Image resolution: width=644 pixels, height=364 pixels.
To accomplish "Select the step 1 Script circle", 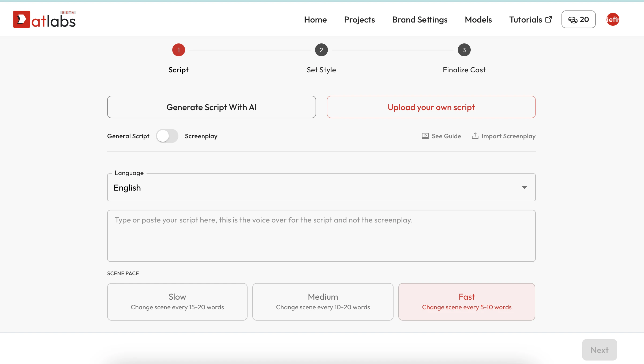I will coord(178,50).
